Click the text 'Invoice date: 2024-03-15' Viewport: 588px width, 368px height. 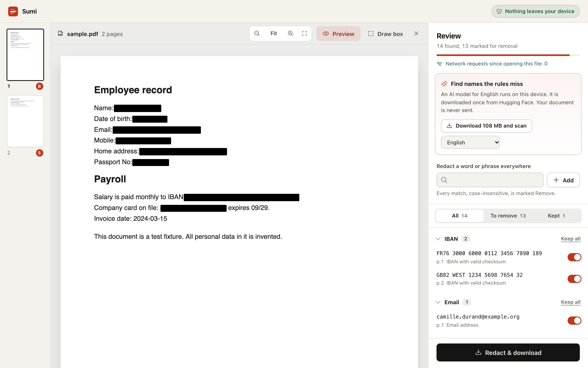click(130, 219)
